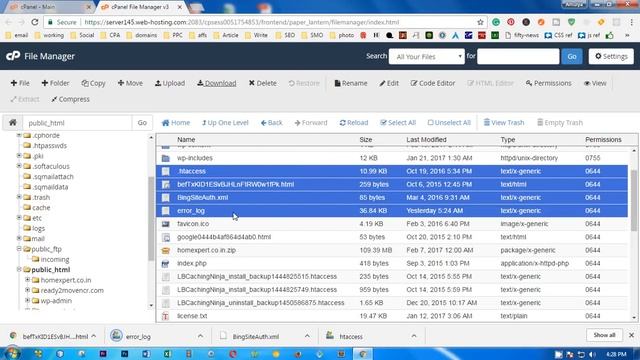Create a new File via toolbar

pos(20,83)
